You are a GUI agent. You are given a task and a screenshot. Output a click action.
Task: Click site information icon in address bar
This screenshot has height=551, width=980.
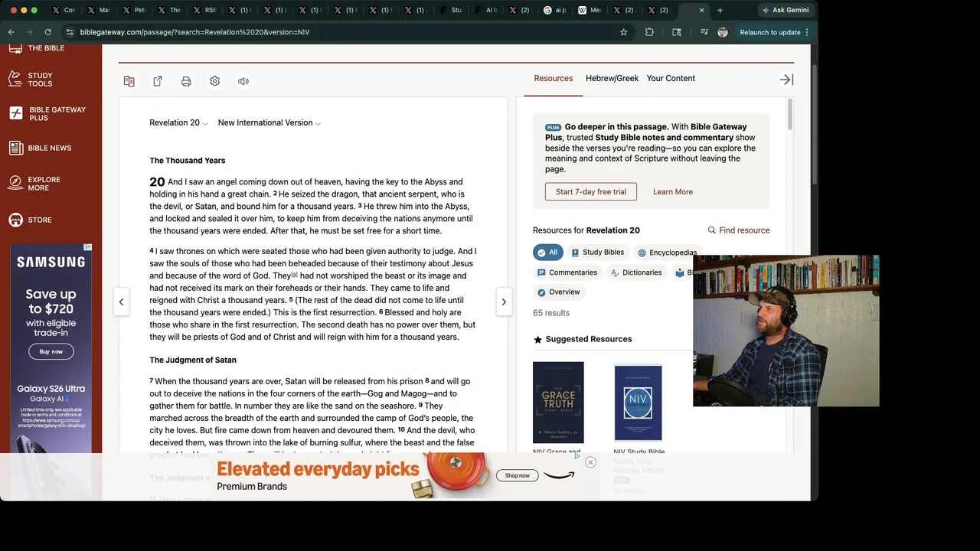click(70, 32)
